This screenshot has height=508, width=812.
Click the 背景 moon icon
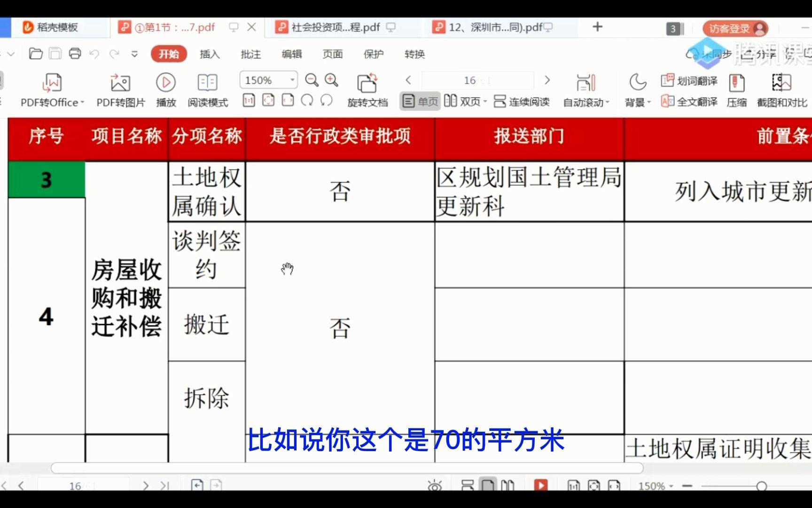point(637,82)
